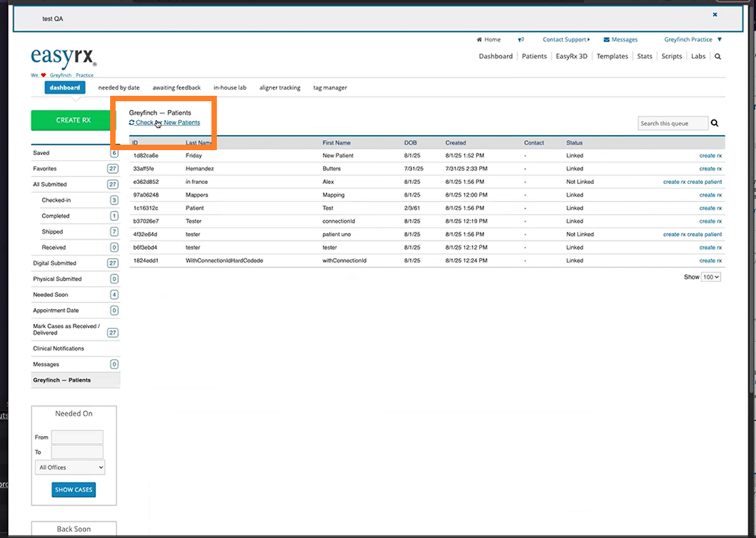Open the Scripts navigation item
This screenshot has width=756, height=538.
pyautogui.click(x=672, y=56)
